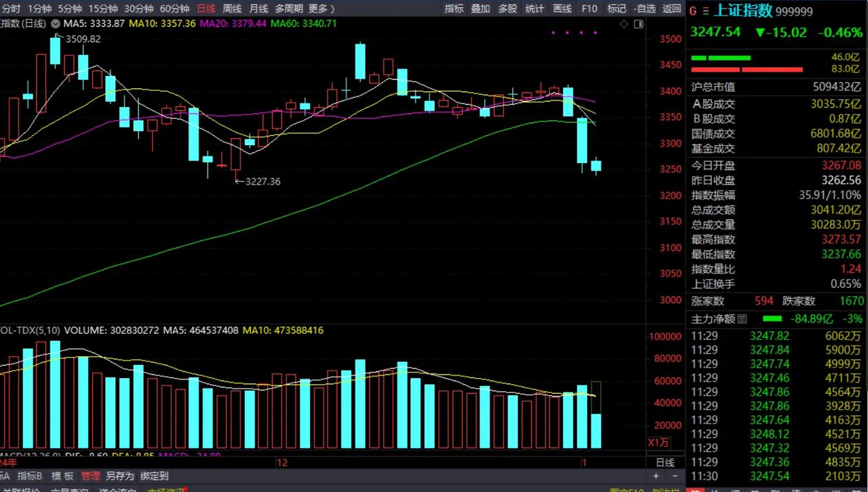Activate the 画线 drawing tool
Viewport: 868px width, 492px height.
pyautogui.click(x=562, y=9)
